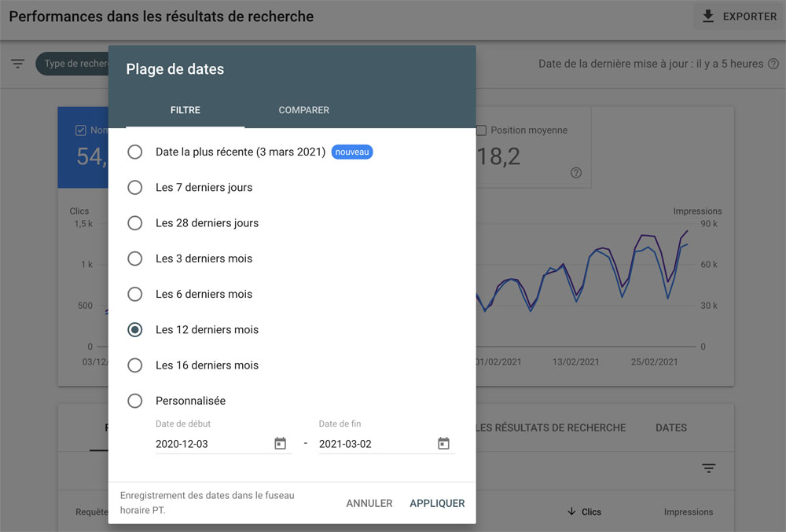Click the export download icon
Screen dimensions: 786x532
click(708, 16)
